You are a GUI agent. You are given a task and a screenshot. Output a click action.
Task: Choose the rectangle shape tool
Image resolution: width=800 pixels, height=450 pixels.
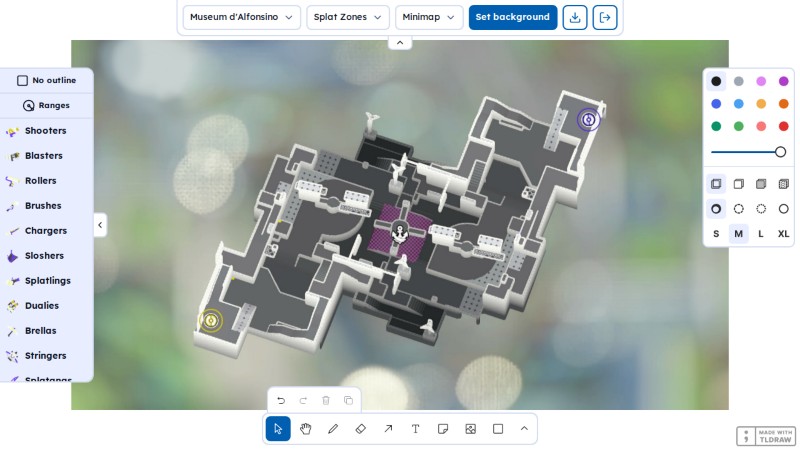(498, 429)
